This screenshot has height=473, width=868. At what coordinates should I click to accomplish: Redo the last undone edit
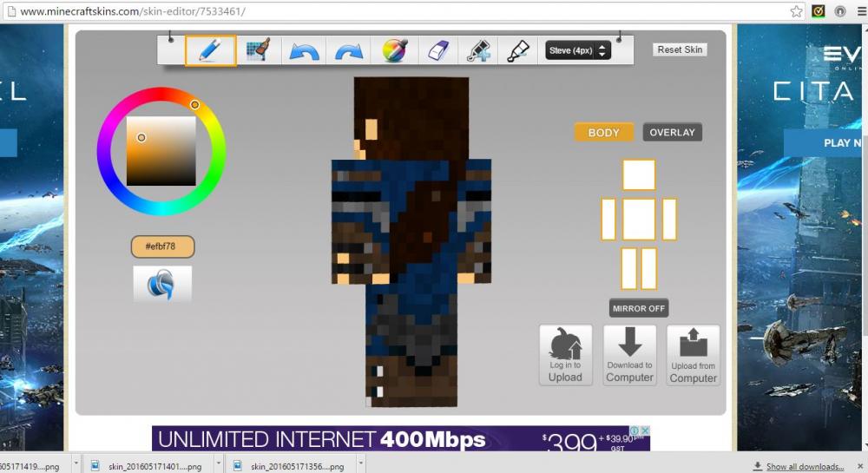coord(349,51)
